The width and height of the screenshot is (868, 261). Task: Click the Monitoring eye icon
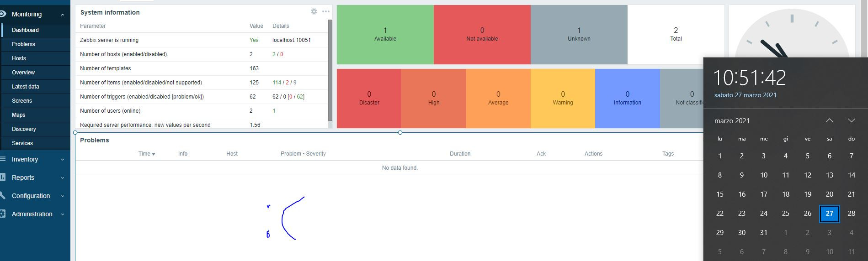tap(3, 14)
